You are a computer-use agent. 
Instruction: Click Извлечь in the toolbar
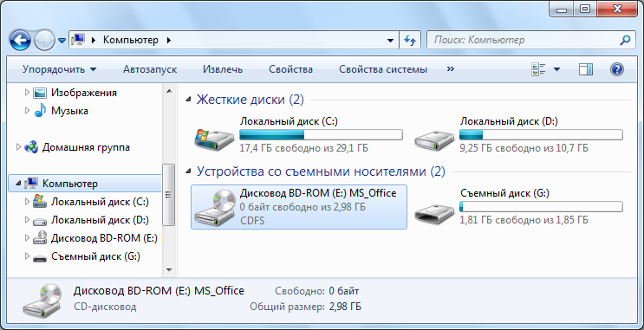tap(223, 69)
